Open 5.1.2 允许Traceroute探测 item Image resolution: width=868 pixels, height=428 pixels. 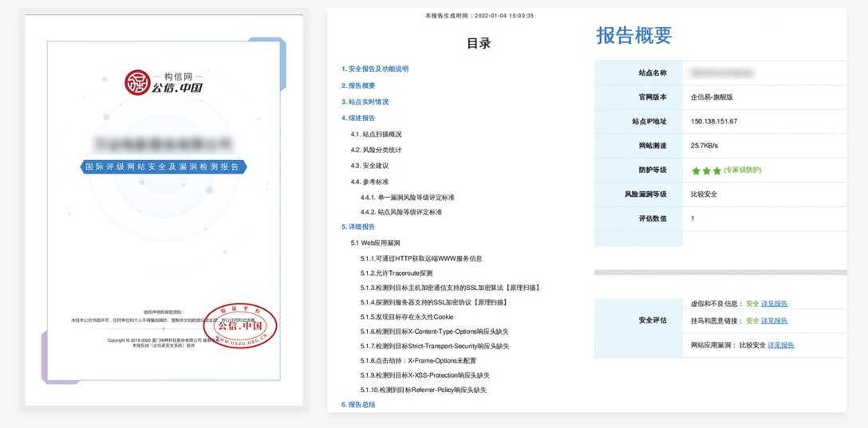pos(396,273)
